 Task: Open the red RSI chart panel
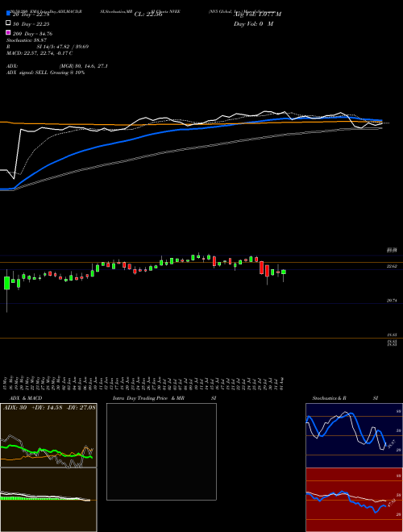(354, 500)
